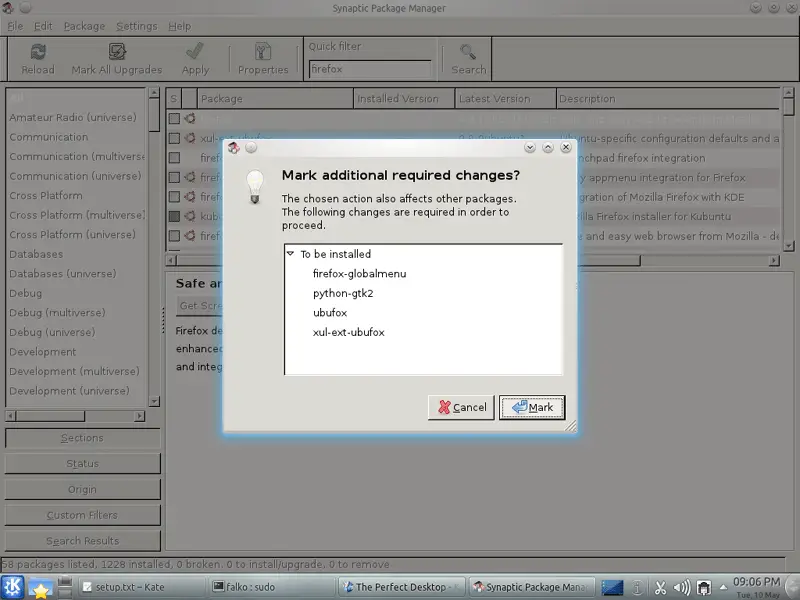
Task: Click the category list scroll-down arrow
Action: coord(154,402)
